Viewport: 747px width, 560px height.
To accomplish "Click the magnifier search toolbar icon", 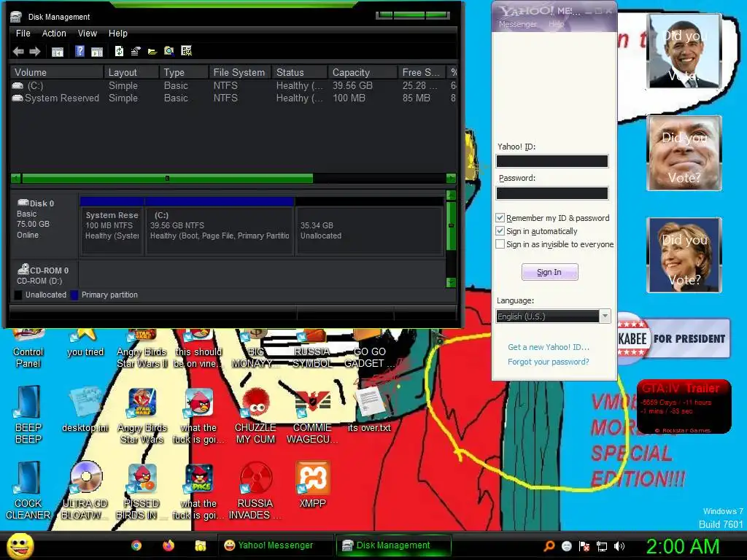I will 169,51.
